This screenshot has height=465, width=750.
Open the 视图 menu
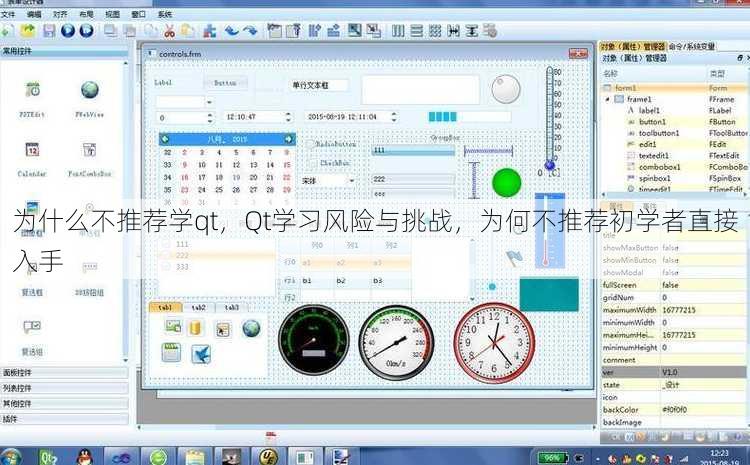(112, 14)
